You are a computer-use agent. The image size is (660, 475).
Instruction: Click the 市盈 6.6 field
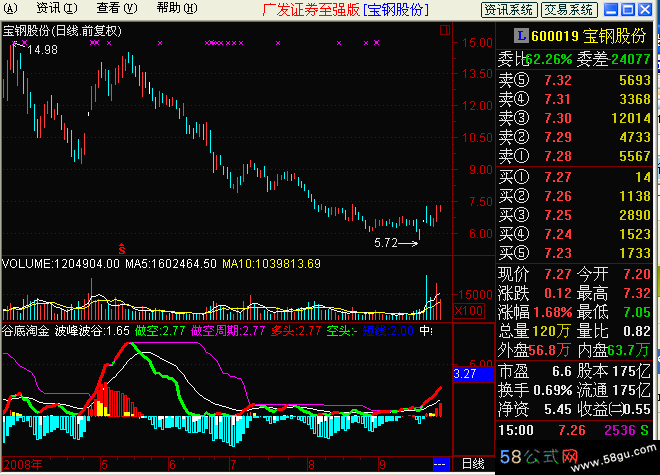pyautogui.click(x=535, y=371)
